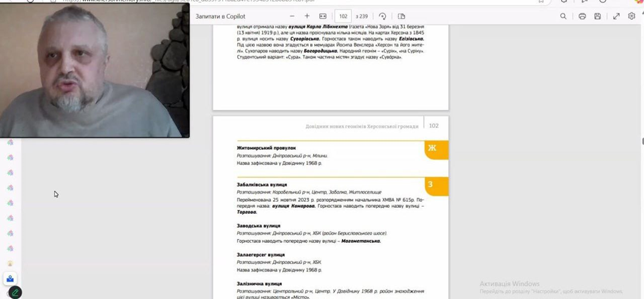
Task: Click the bold name вулиця Комарова
Action: (x=294, y=206)
